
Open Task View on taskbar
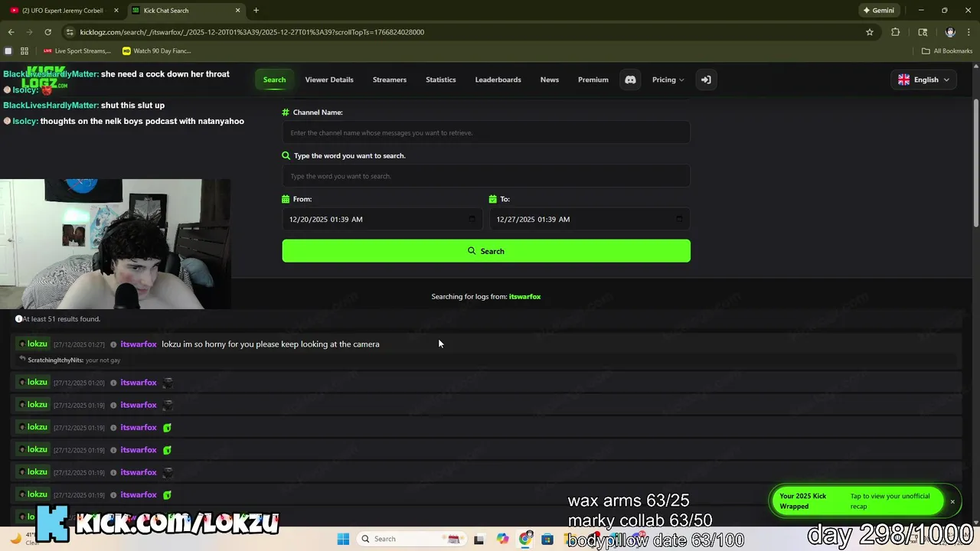(x=479, y=539)
